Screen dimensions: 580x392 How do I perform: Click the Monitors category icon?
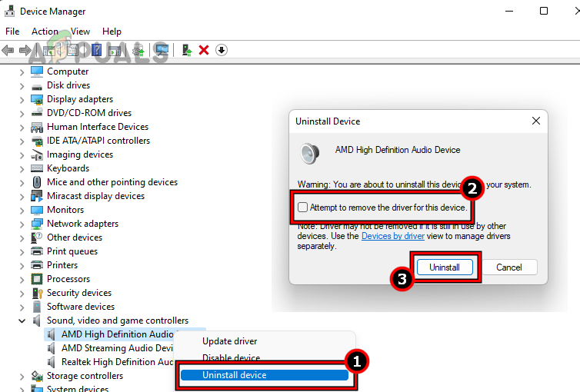37,210
